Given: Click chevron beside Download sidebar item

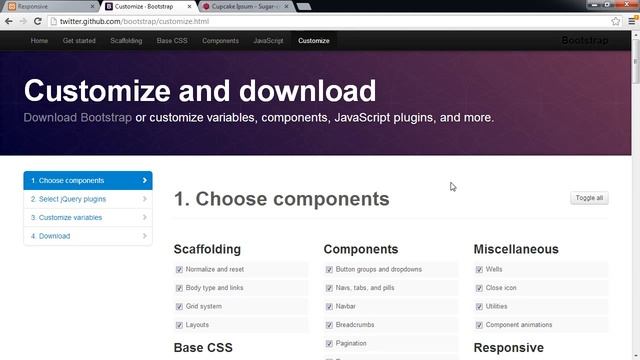Looking at the screenshot, I should coord(144,236).
